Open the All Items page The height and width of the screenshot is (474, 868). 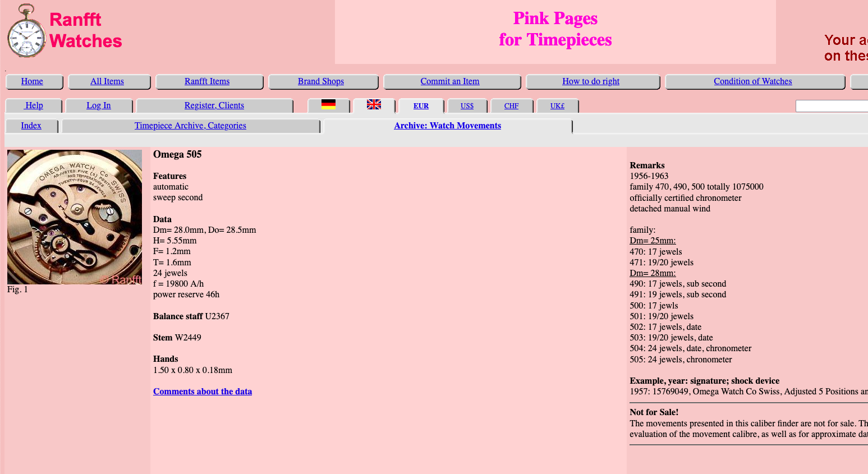click(x=107, y=81)
